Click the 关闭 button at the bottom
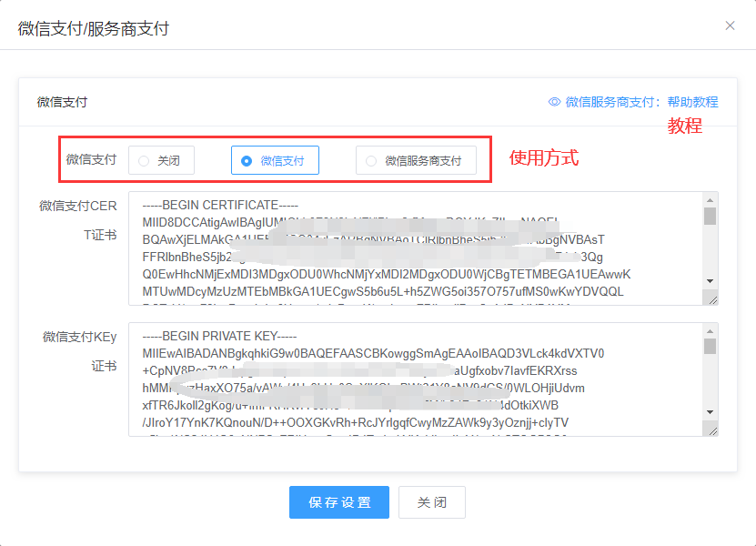The width and height of the screenshot is (756, 546). [x=431, y=502]
